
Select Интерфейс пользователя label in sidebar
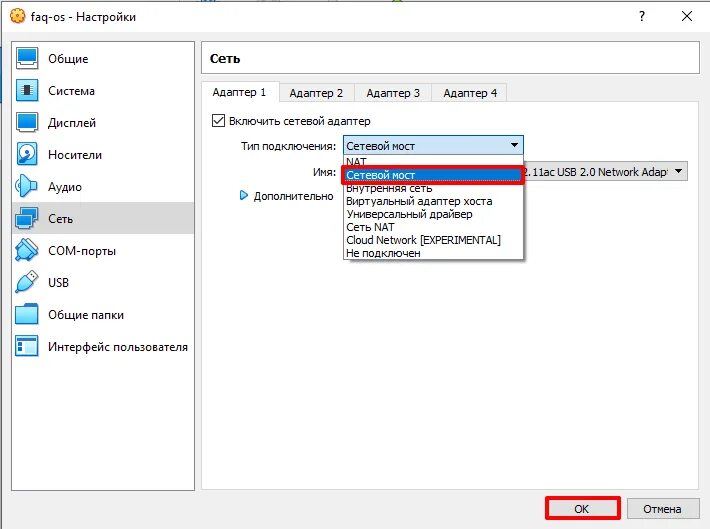point(118,347)
